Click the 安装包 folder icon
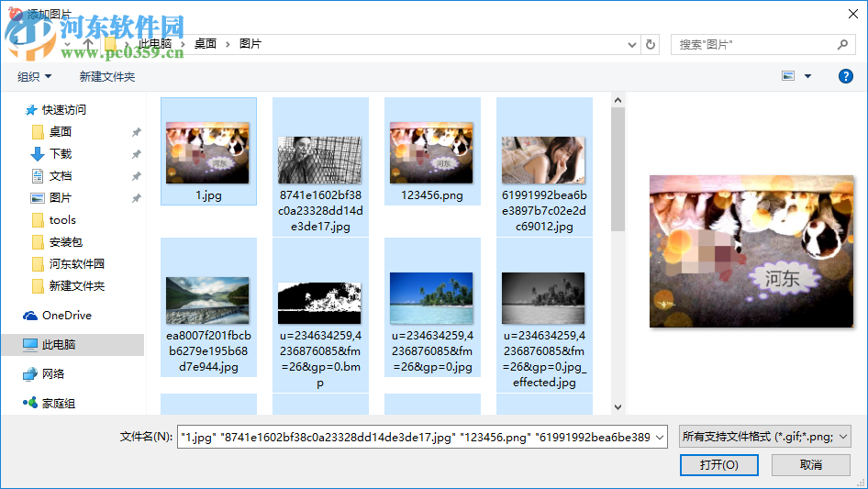Viewport: 868px width, 489px height. pos(38,242)
